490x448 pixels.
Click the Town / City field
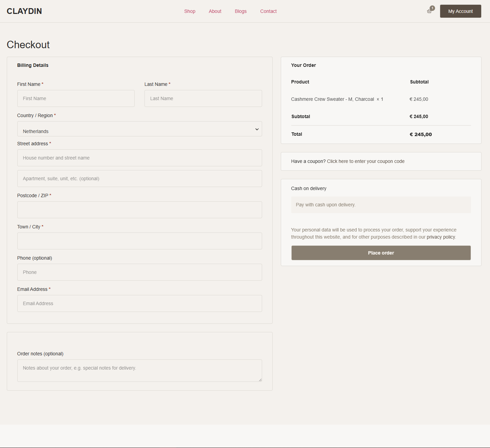click(139, 241)
